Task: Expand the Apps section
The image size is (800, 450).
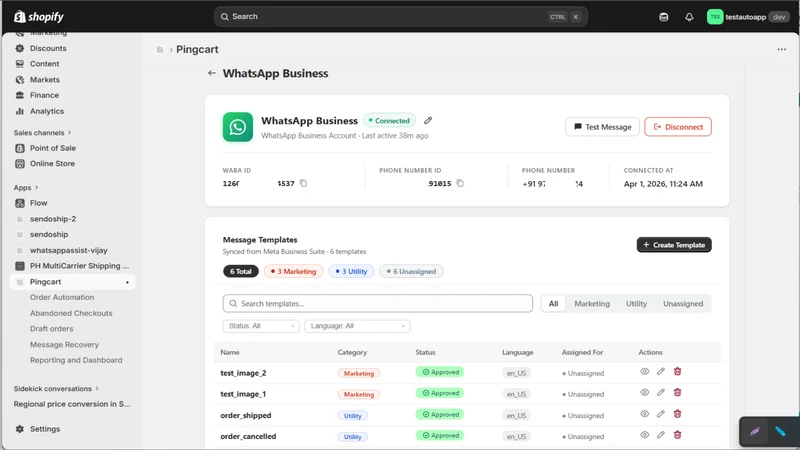Action: [26, 188]
